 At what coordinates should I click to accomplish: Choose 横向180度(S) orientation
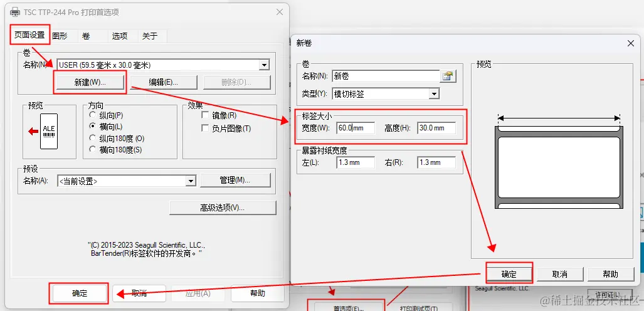coord(92,149)
